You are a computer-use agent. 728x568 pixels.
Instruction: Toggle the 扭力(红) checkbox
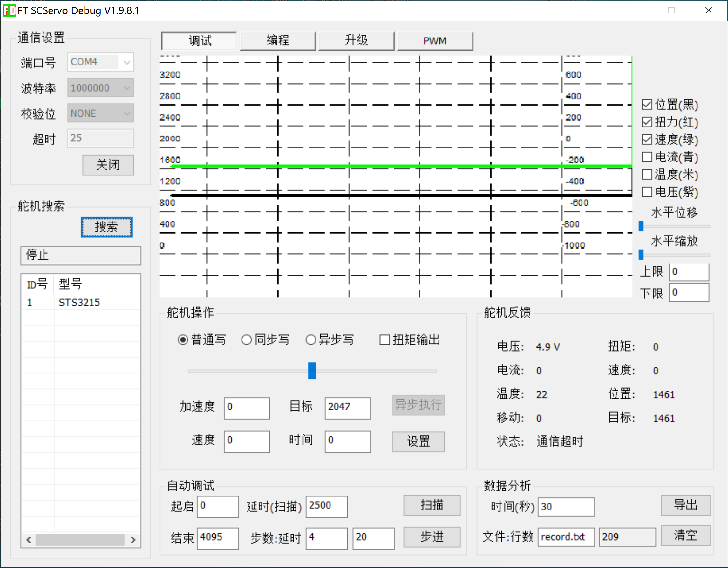point(647,122)
